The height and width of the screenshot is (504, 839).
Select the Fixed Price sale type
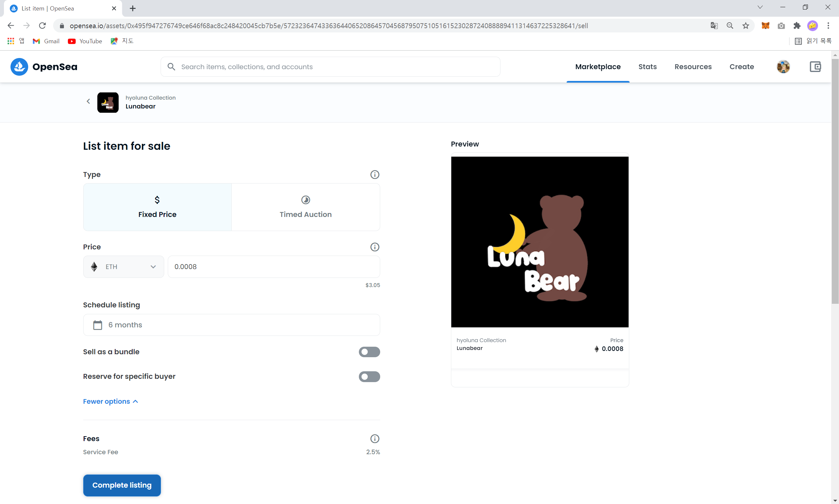point(157,207)
